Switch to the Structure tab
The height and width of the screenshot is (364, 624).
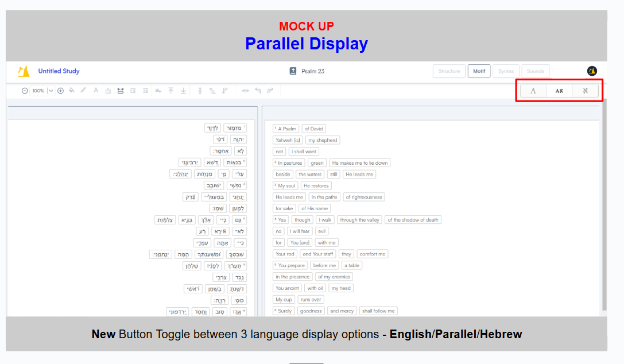pyautogui.click(x=449, y=71)
